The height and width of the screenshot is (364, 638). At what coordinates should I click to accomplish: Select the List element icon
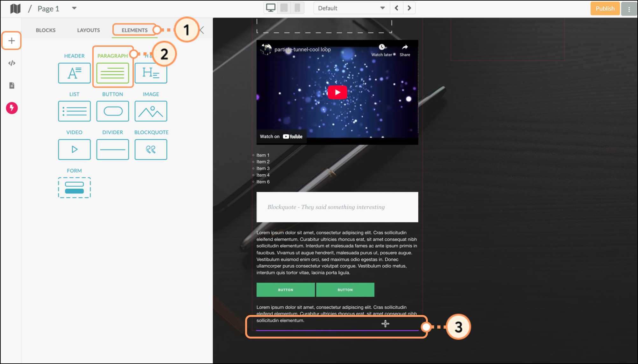pos(74,111)
